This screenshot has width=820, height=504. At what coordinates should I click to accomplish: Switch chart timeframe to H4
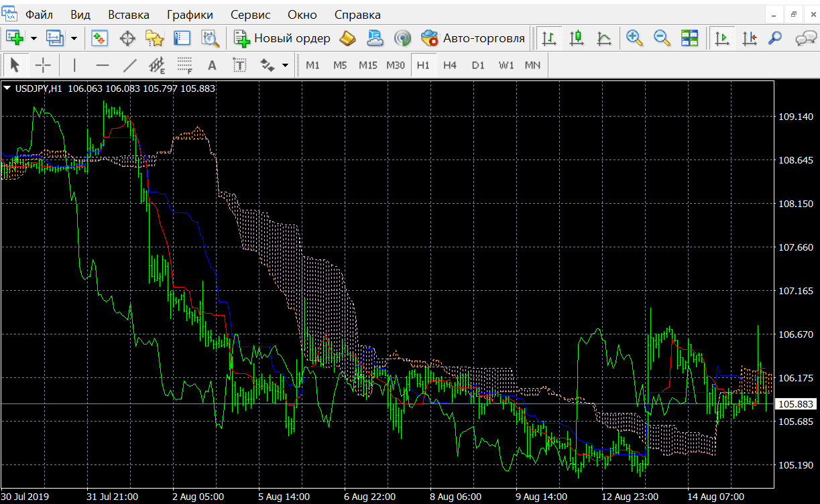tap(449, 65)
